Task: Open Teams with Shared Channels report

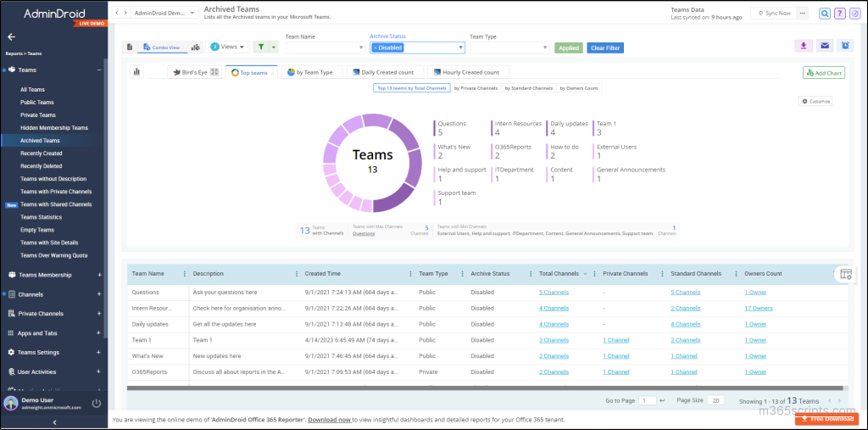Action: (x=56, y=204)
